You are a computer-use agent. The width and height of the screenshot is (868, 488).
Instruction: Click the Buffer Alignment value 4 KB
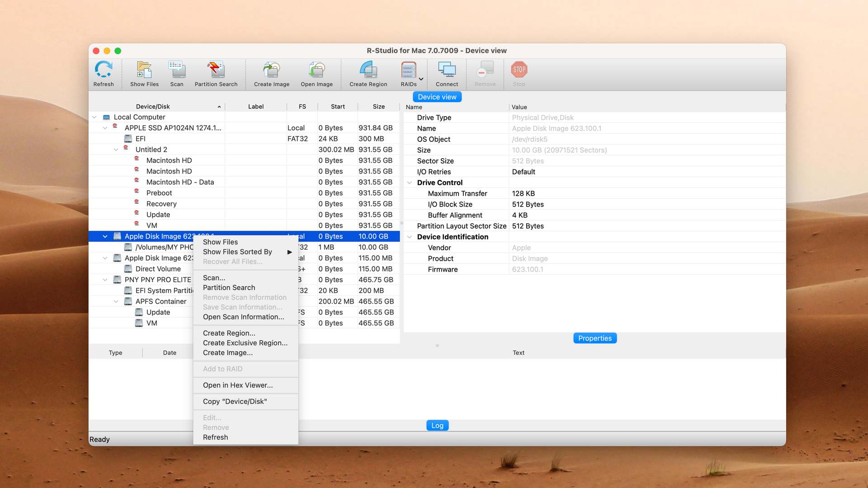pyautogui.click(x=519, y=215)
